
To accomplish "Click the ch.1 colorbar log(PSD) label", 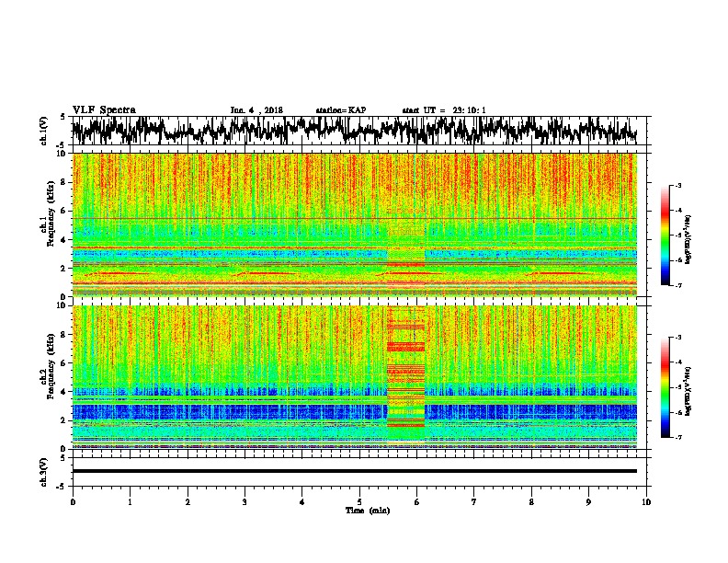I will [x=688, y=239].
